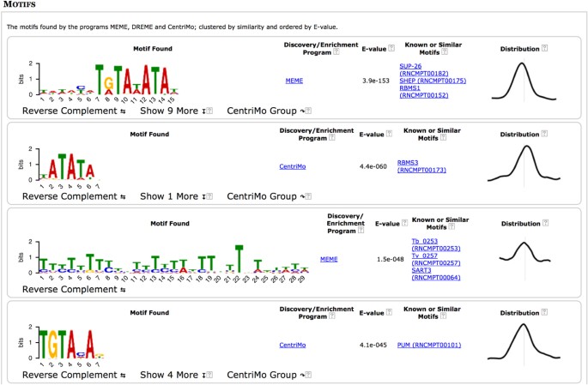
Task: Click help icon beside Show 4 More
Action: click(209, 375)
